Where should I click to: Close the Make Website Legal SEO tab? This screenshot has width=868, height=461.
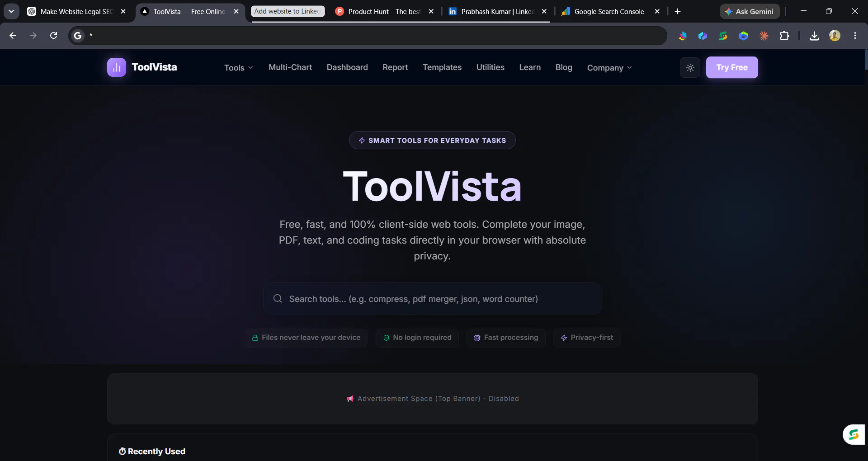point(123,11)
